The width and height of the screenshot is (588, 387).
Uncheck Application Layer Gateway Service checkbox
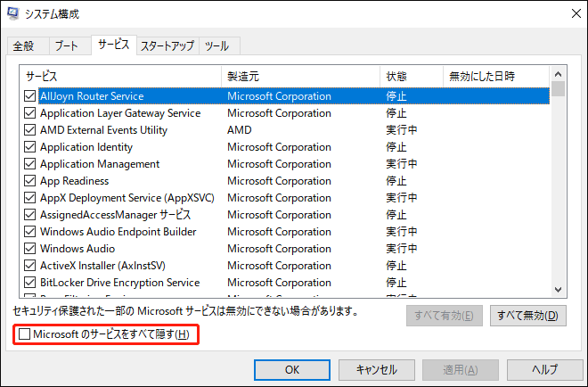point(30,113)
